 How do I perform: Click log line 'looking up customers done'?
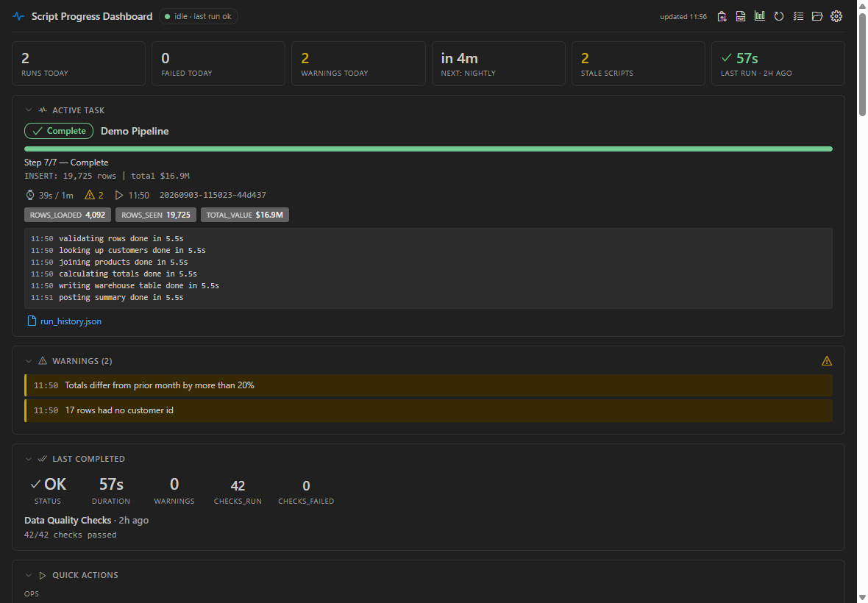[x=132, y=250]
